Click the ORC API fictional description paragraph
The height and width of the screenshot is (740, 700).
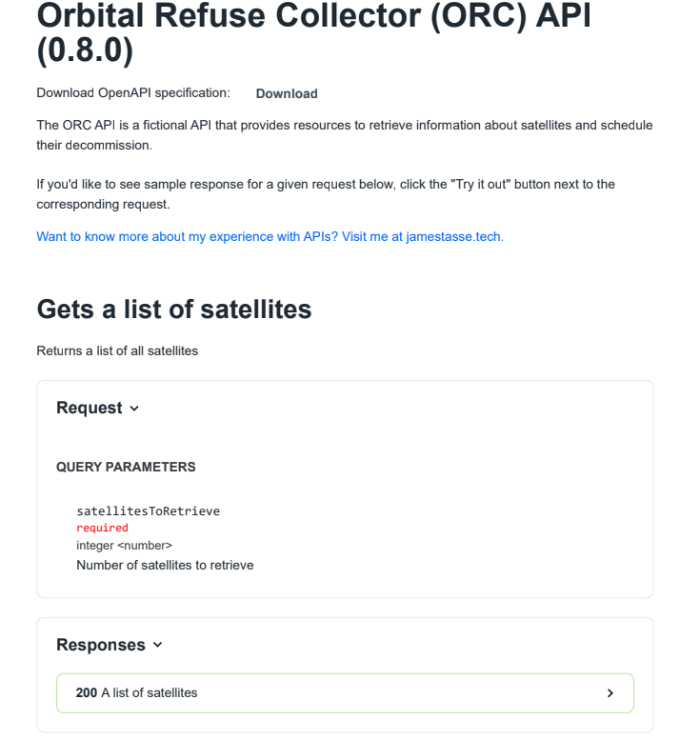point(345,135)
